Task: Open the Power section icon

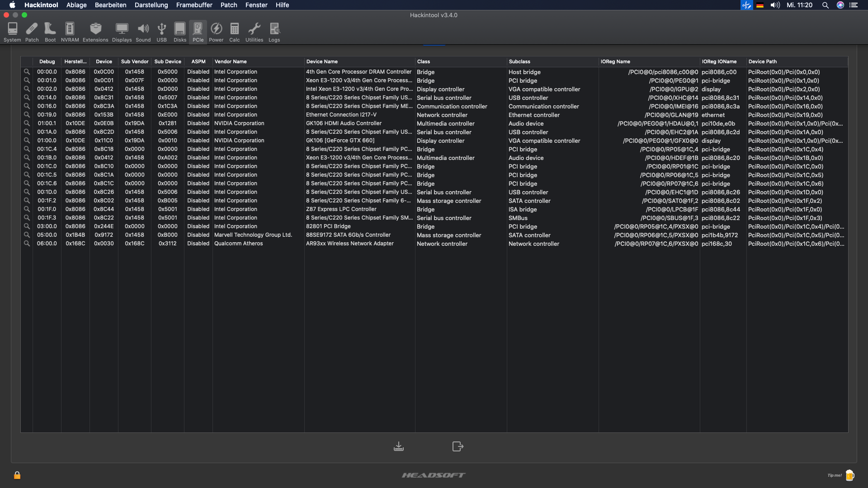Action: tap(216, 32)
